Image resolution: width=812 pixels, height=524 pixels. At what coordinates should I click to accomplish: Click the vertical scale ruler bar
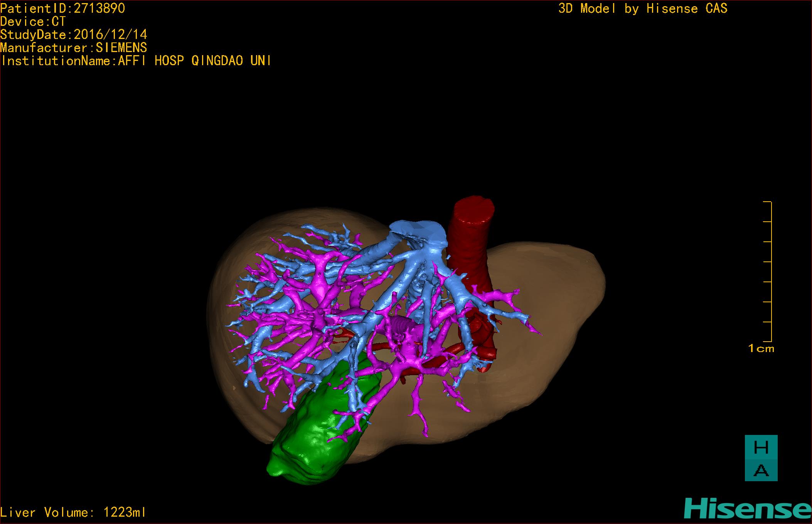pyautogui.click(x=771, y=271)
